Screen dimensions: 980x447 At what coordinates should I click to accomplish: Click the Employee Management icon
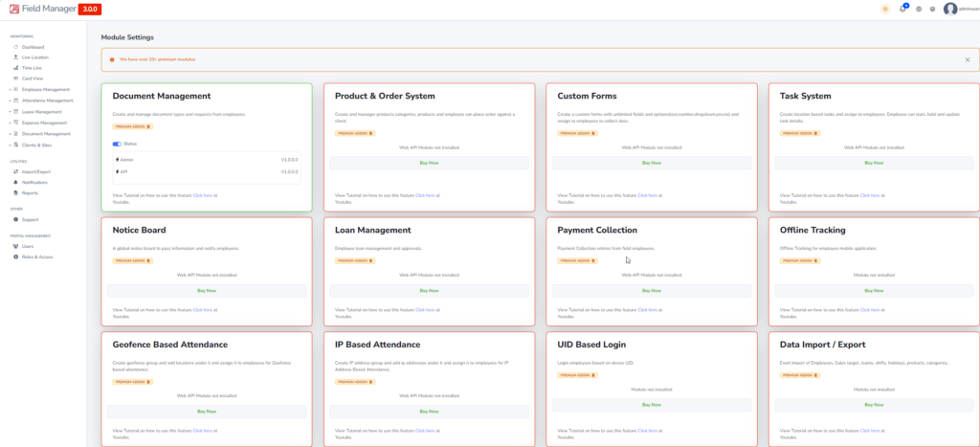[15, 89]
